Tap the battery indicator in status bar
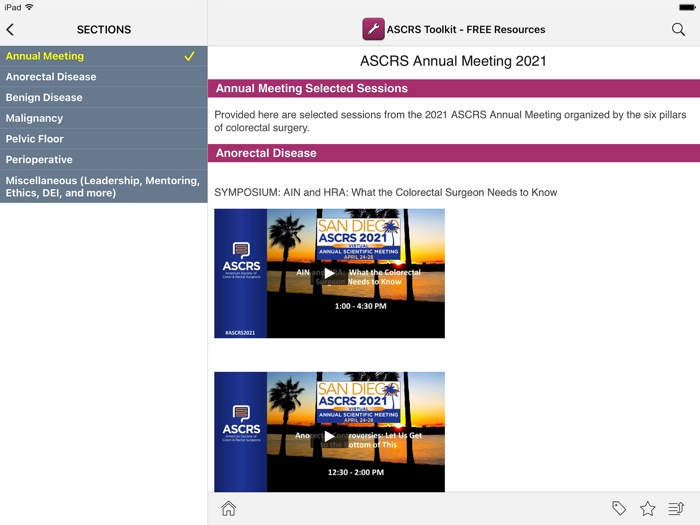Viewport: 700px width, 525px height. 687,7
